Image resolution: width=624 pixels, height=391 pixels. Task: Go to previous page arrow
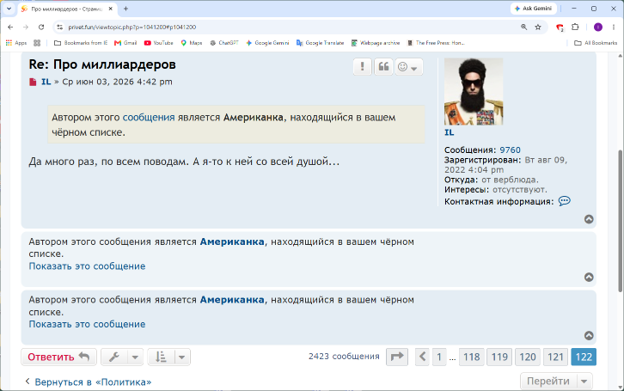coord(422,357)
